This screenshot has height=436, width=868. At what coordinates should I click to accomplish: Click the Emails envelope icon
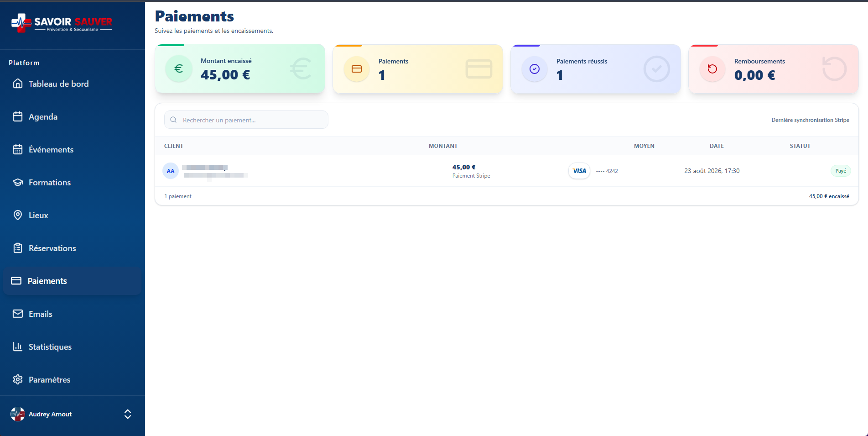click(x=18, y=314)
